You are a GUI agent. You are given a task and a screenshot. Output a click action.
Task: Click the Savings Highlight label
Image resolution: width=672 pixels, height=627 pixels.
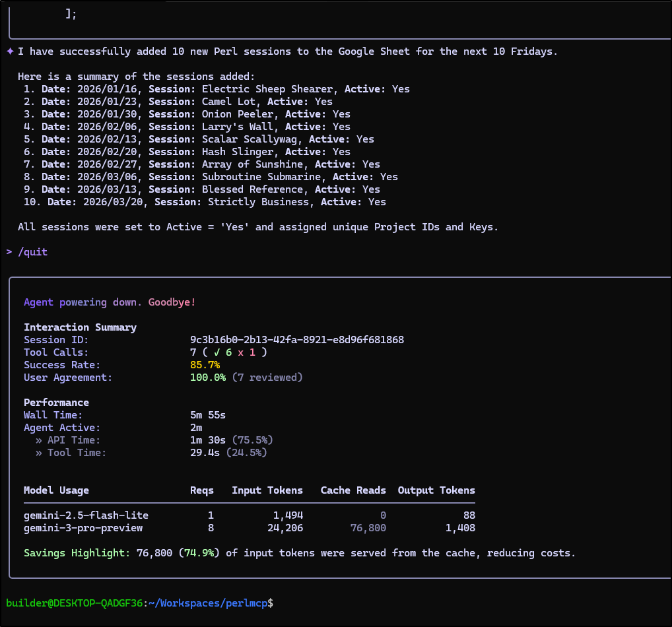[77, 553]
